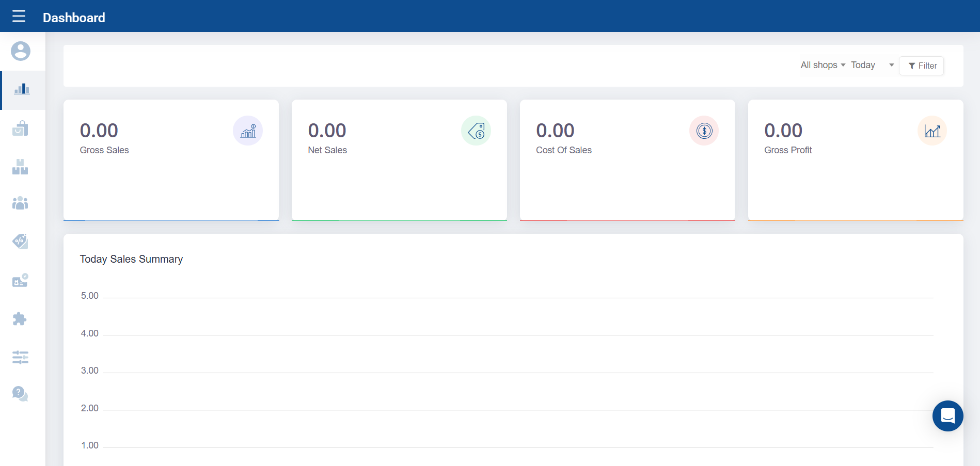Expand the All shops dropdown
This screenshot has width=980, height=466.
(x=823, y=65)
